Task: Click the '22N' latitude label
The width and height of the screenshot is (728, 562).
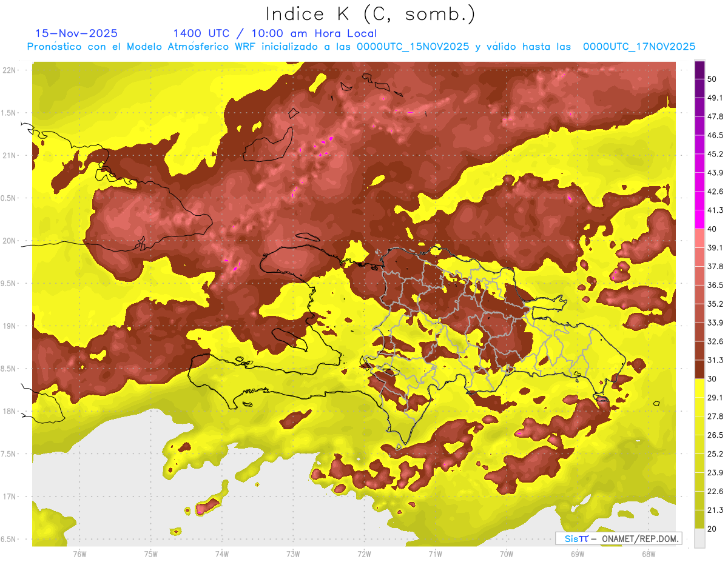Action: coord(9,70)
